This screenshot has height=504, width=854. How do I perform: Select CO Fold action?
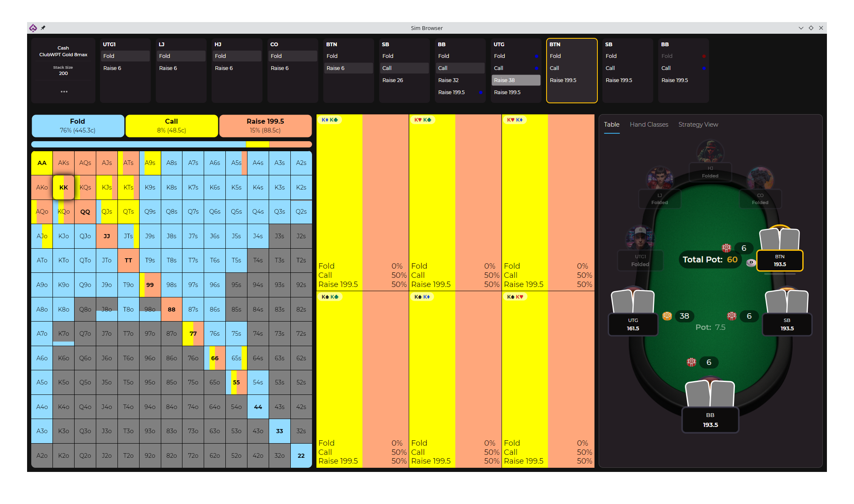[x=293, y=56]
